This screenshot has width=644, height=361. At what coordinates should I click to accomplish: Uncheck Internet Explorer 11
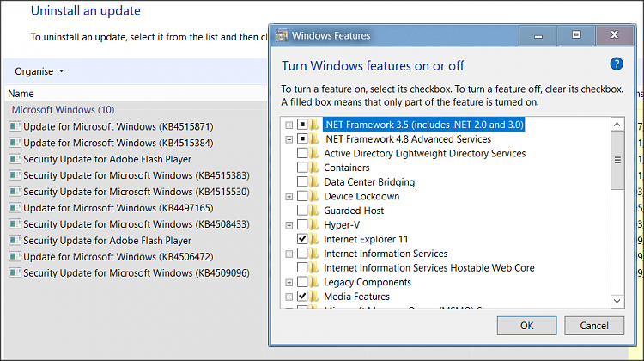(x=302, y=238)
